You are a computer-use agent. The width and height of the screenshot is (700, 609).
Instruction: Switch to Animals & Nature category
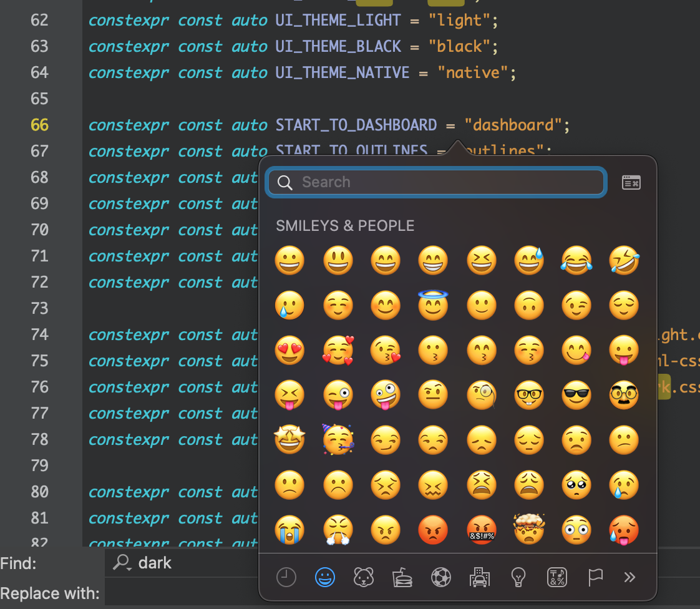363,577
